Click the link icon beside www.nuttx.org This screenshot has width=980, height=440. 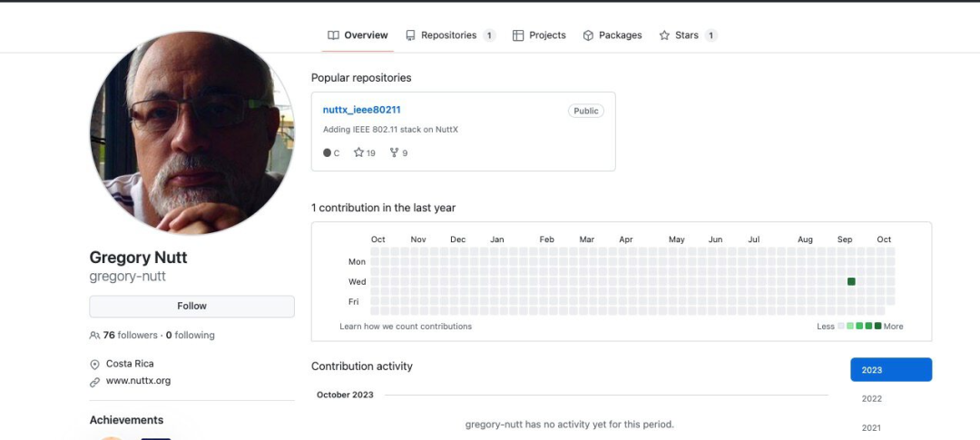click(x=95, y=381)
